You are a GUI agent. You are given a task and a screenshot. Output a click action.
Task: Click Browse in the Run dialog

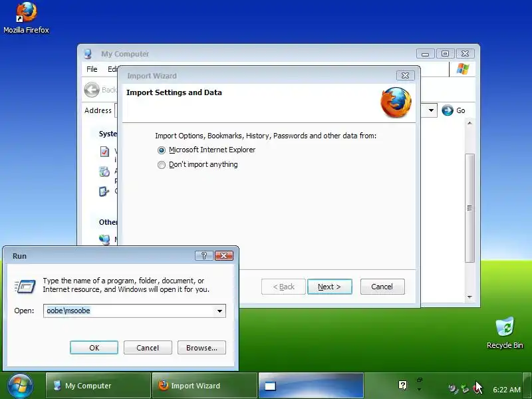(201, 348)
